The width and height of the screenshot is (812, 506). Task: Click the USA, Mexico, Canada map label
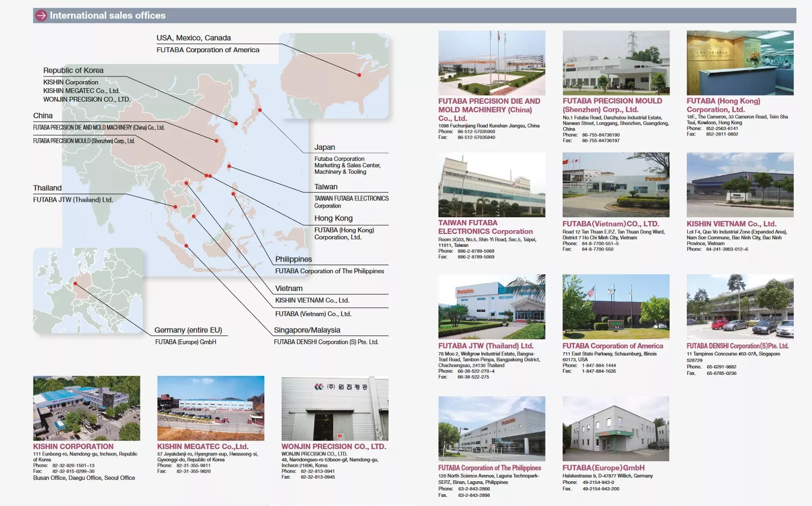tap(193, 38)
